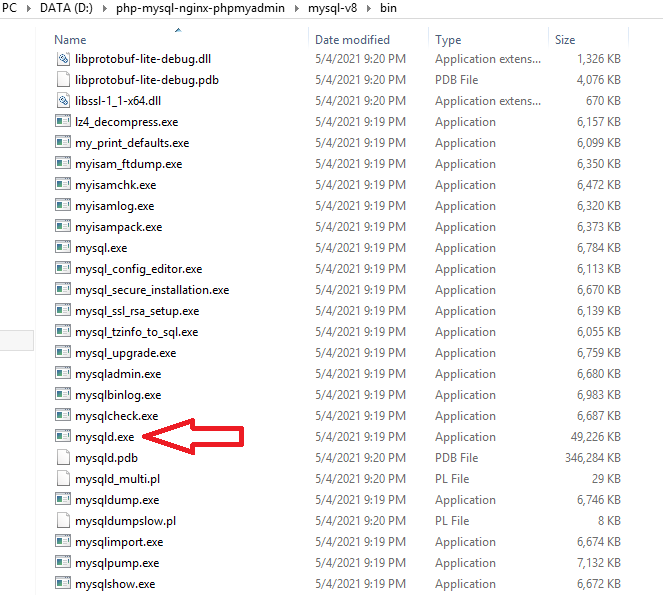Click the 49,226 KB size value
This screenshot has width=663, height=605.
coord(595,437)
